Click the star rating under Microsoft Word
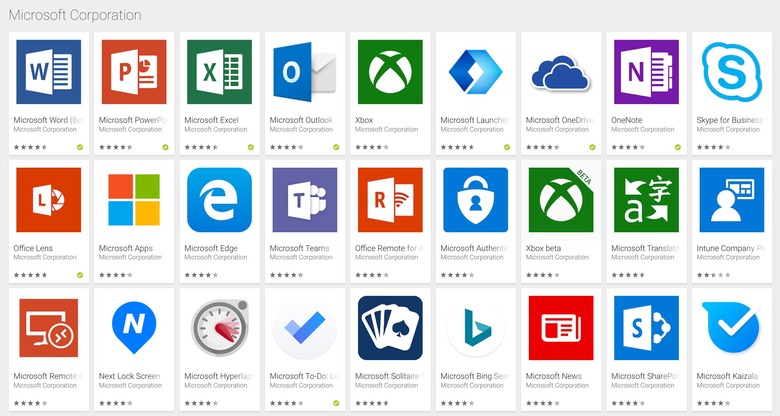Viewport: 780px width, 416px height. click(x=30, y=147)
